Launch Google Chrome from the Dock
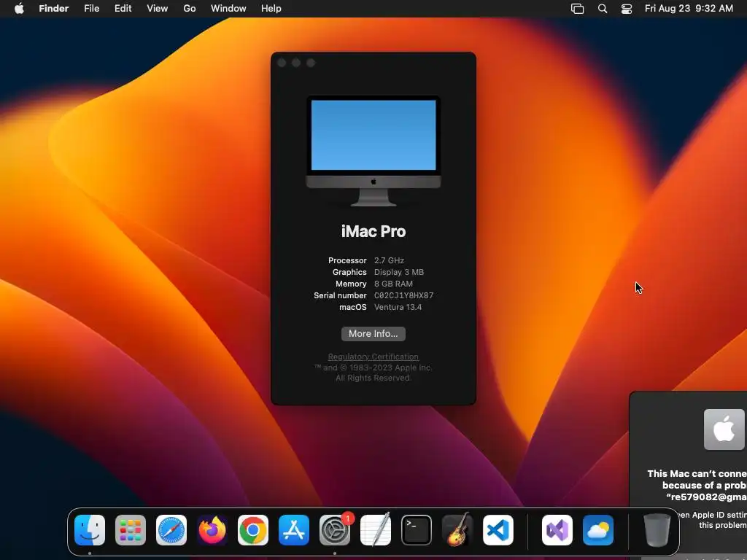The width and height of the screenshot is (747, 560). [253, 530]
